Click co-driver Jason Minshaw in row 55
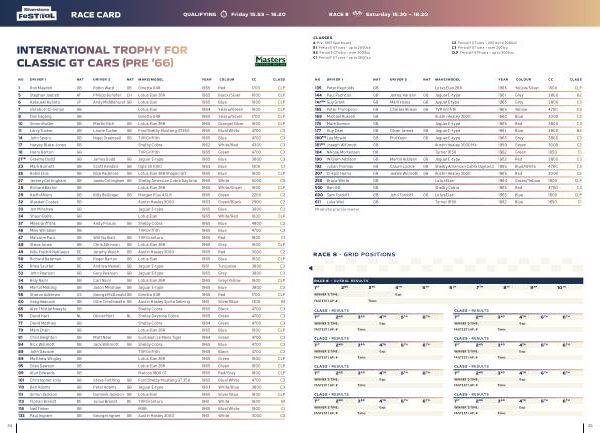 (106, 287)
